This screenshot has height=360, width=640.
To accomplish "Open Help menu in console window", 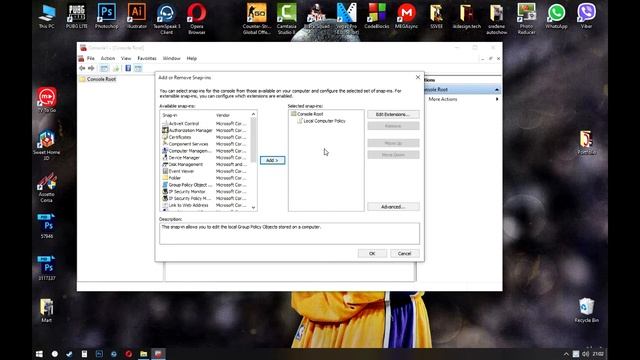I will tap(191, 58).
